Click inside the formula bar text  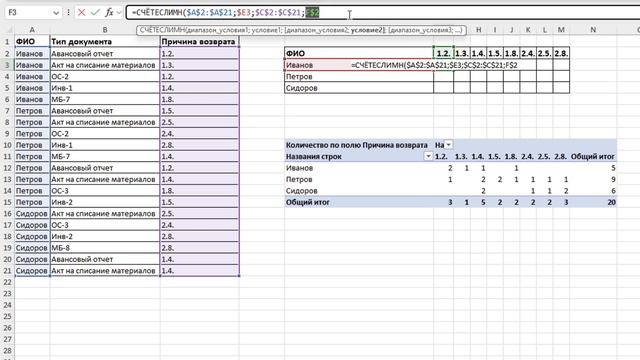(x=225, y=13)
